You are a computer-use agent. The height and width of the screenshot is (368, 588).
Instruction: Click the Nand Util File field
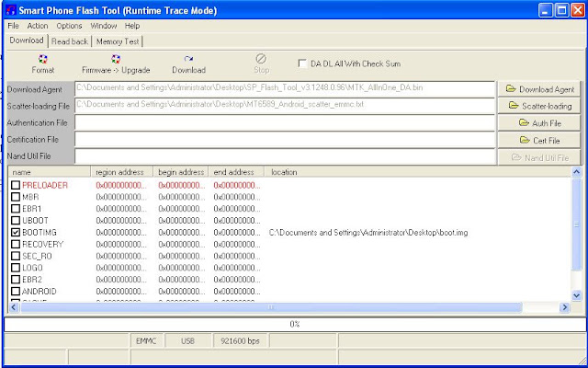point(285,155)
